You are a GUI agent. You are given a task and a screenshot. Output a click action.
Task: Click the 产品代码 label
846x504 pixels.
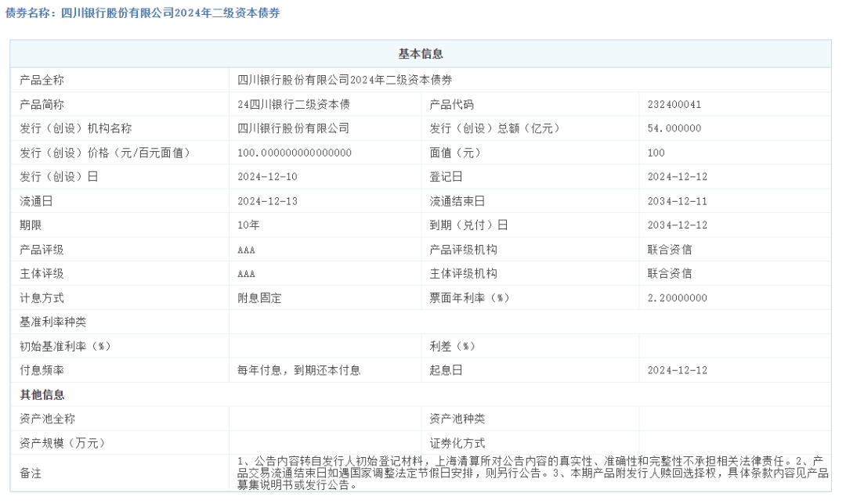click(452, 105)
